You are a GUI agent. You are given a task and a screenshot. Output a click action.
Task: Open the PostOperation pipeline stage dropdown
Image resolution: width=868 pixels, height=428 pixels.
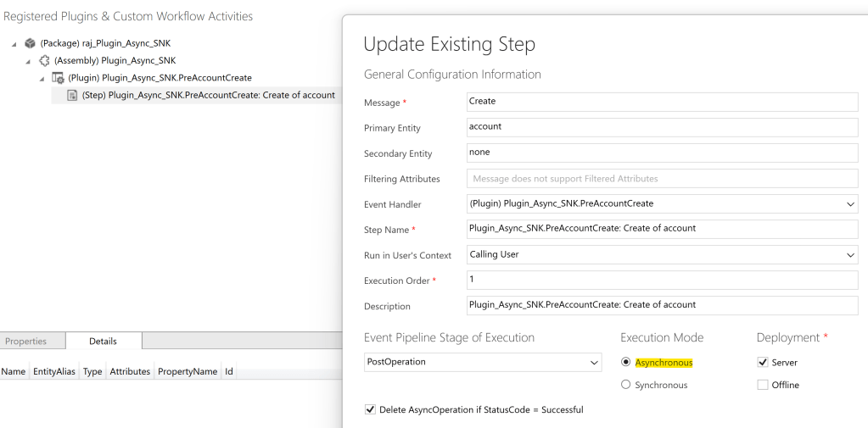coord(594,362)
